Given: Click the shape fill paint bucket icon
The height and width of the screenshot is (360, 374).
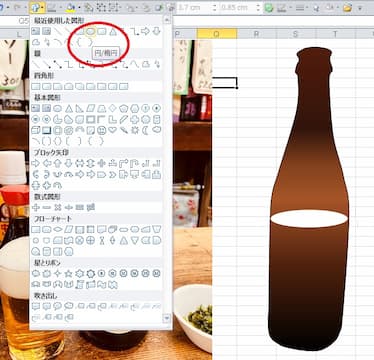Looking at the screenshot, I should coord(71,7).
